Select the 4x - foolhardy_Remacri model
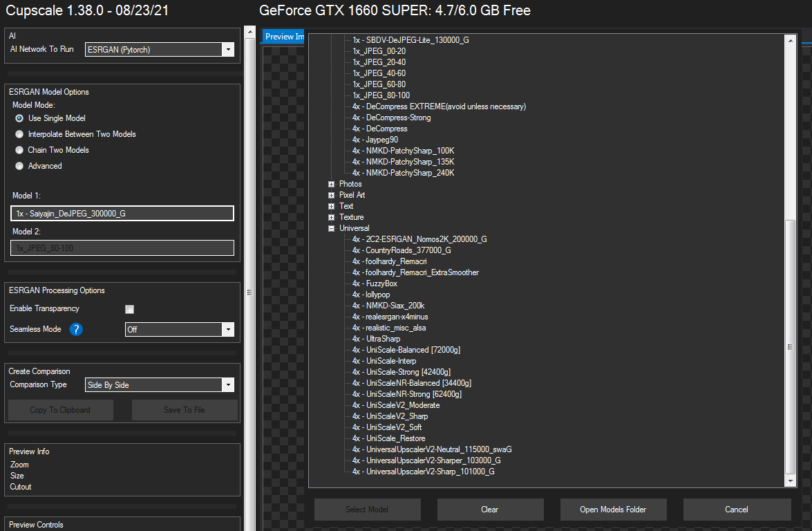The width and height of the screenshot is (812, 531). pos(390,261)
